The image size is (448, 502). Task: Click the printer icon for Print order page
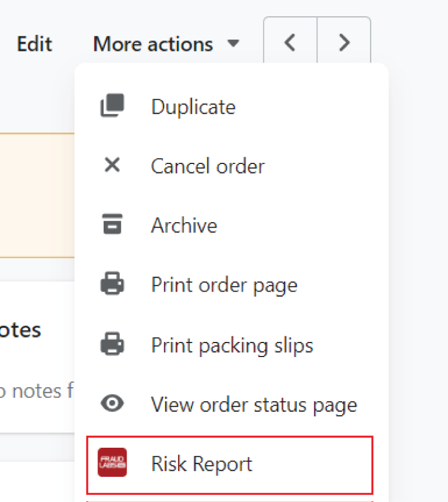click(112, 283)
